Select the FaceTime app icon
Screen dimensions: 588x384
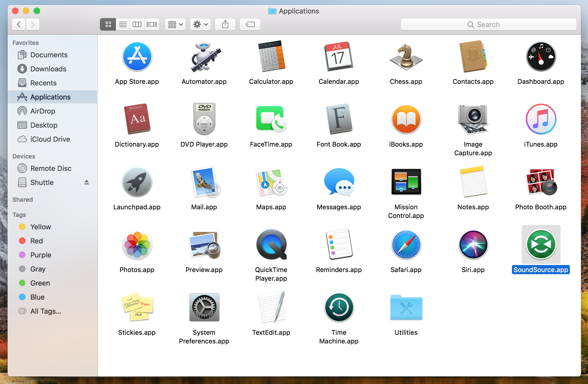(271, 119)
